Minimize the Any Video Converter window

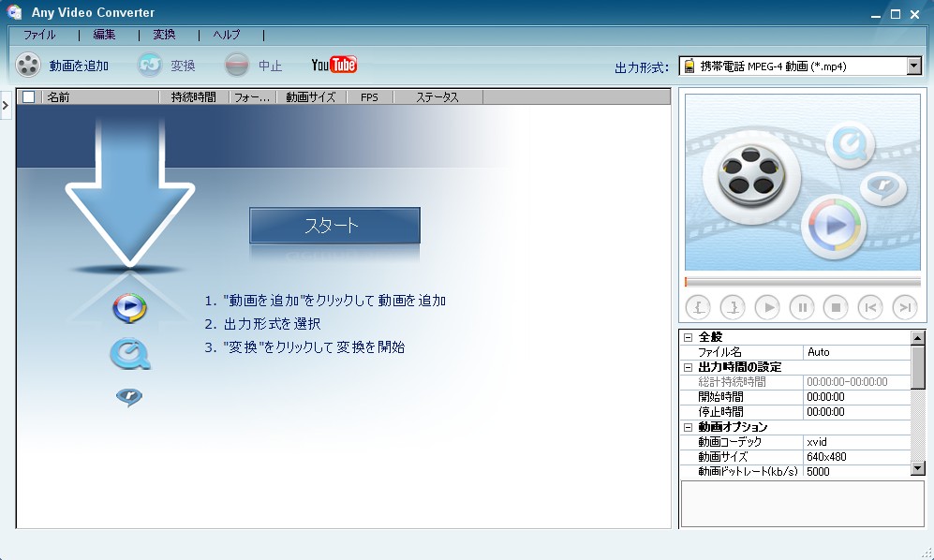point(876,14)
